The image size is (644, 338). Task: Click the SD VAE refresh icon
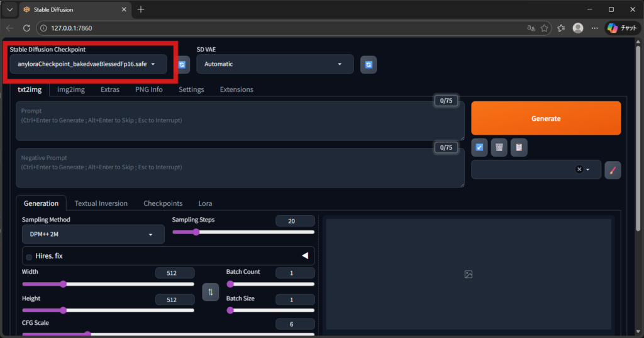click(369, 64)
